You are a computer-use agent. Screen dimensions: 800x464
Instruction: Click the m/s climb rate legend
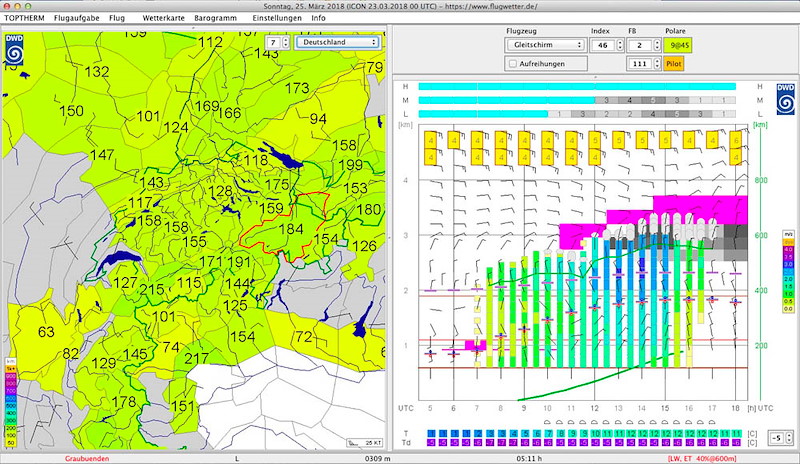pos(789,272)
